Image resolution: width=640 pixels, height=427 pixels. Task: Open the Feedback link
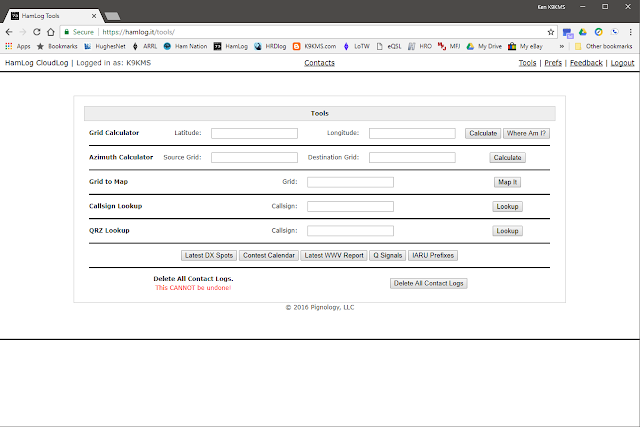pos(586,63)
